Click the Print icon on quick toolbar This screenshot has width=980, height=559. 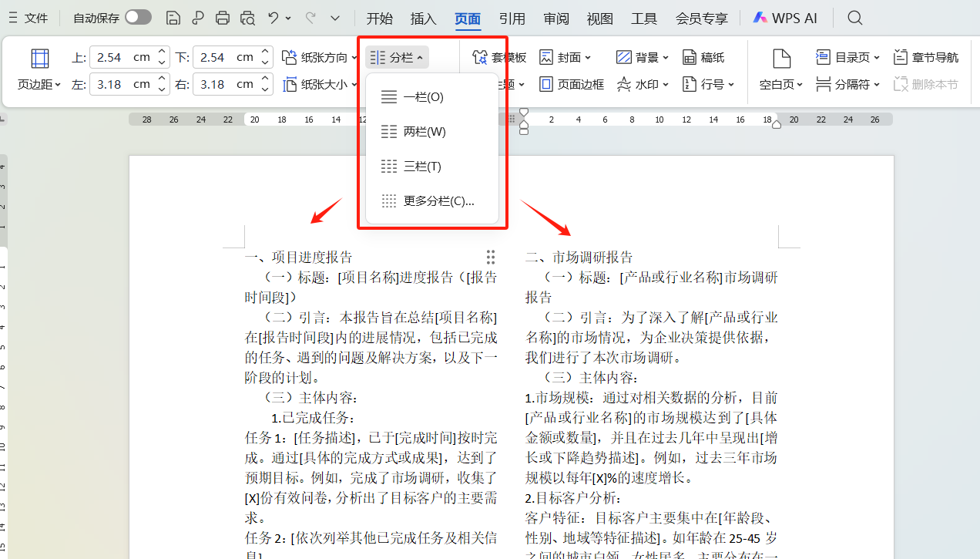(222, 17)
